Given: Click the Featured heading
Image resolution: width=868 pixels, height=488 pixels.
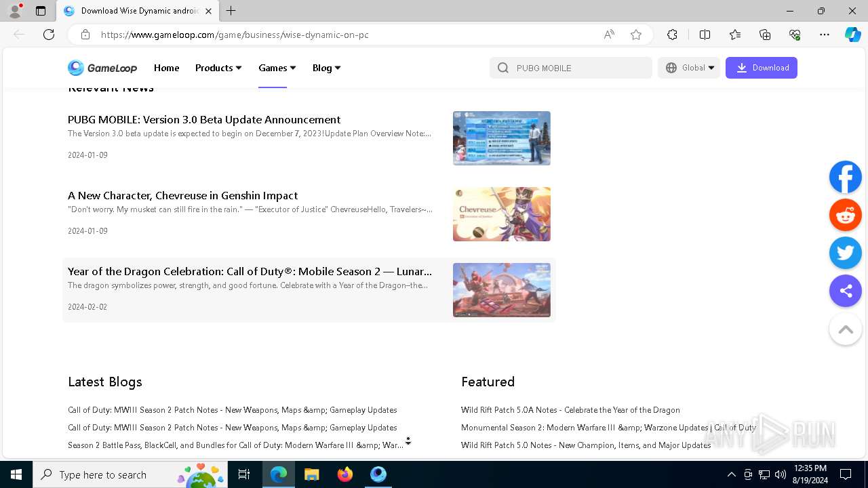Looking at the screenshot, I should 488,382.
